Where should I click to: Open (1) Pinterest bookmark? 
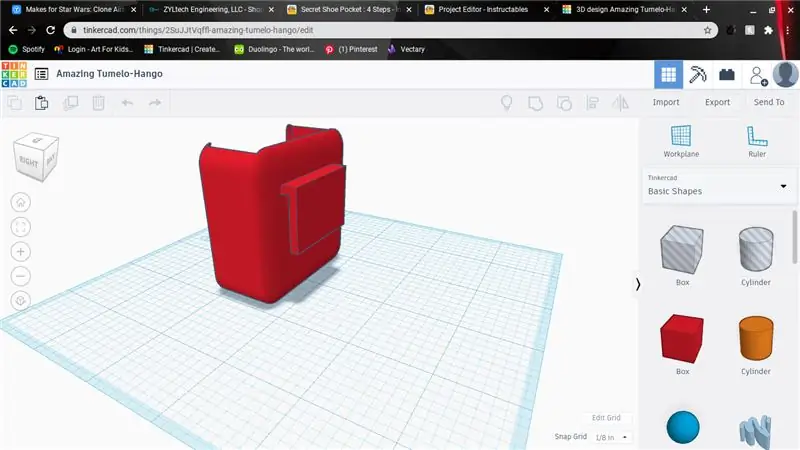coord(352,49)
